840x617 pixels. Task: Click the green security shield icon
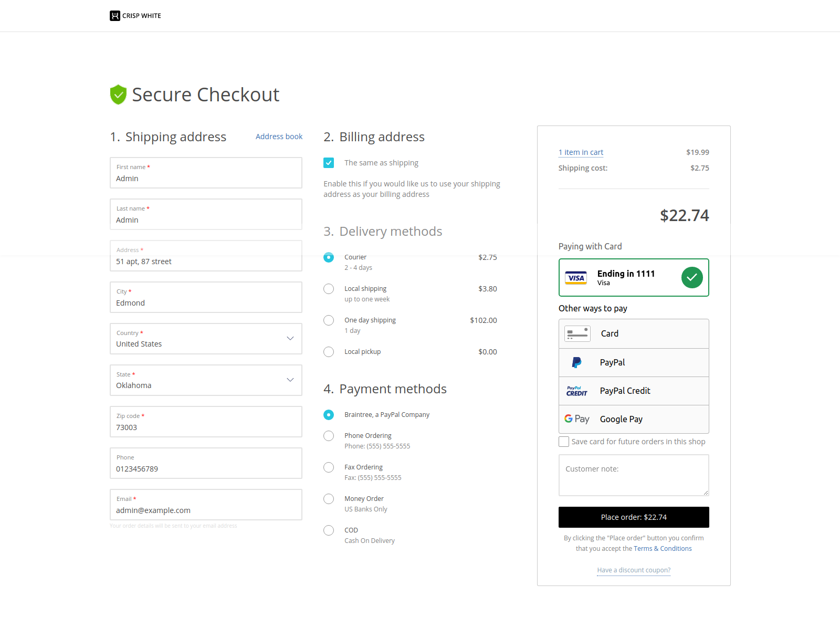[x=118, y=95]
